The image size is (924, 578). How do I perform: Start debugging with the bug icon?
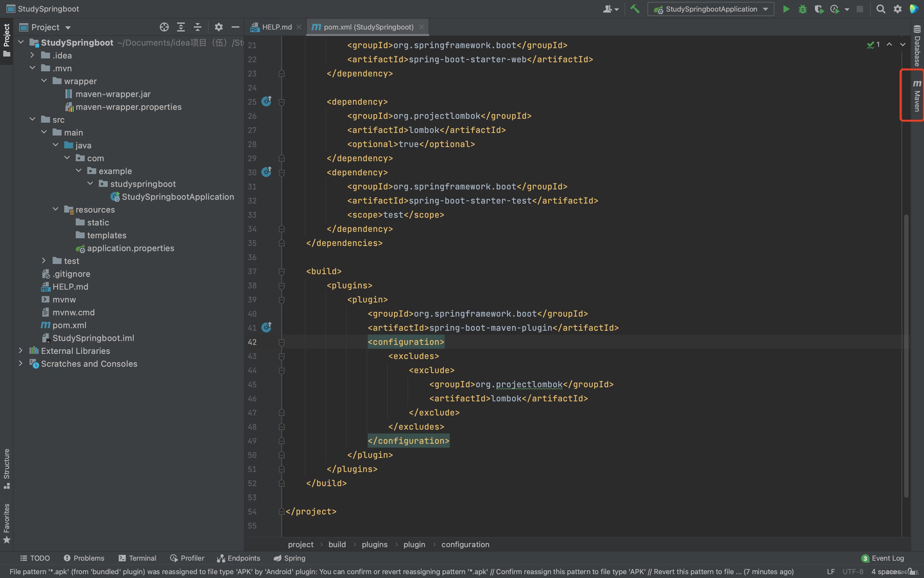[x=802, y=9]
